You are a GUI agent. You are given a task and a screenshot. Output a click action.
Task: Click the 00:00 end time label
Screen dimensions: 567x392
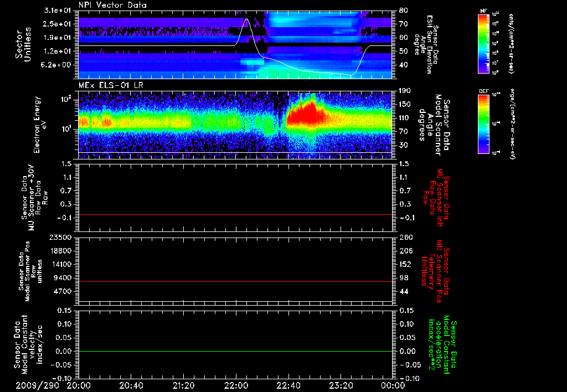coord(393,386)
